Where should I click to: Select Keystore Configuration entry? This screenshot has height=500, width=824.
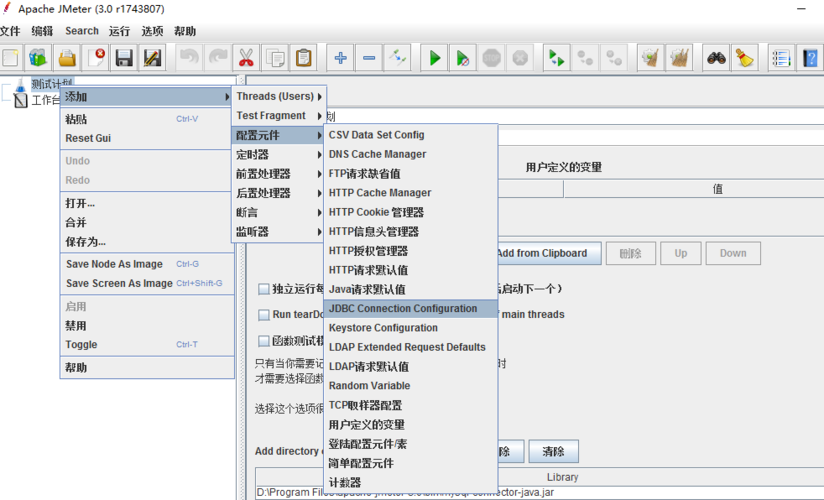411,328
